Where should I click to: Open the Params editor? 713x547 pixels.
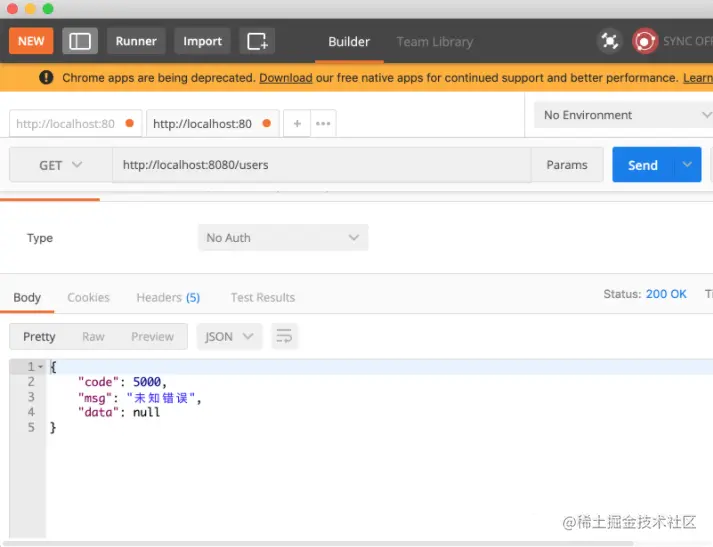click(567, 165)
